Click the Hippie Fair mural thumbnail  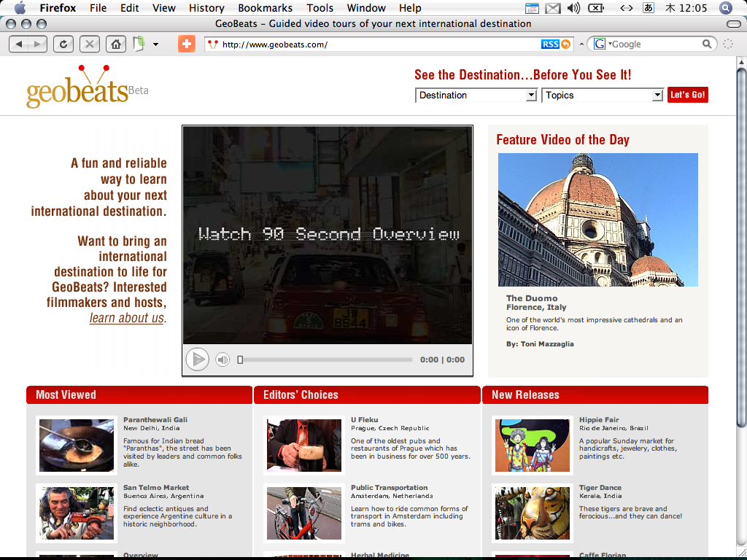(532, 446)
